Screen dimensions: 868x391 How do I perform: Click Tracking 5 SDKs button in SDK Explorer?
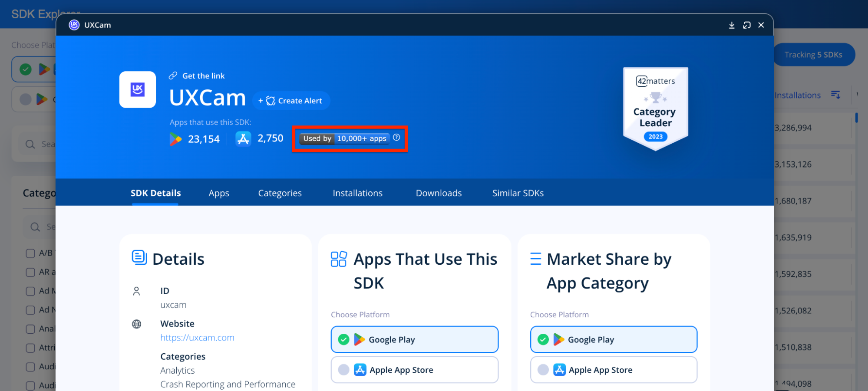click(x=814, y=55)
